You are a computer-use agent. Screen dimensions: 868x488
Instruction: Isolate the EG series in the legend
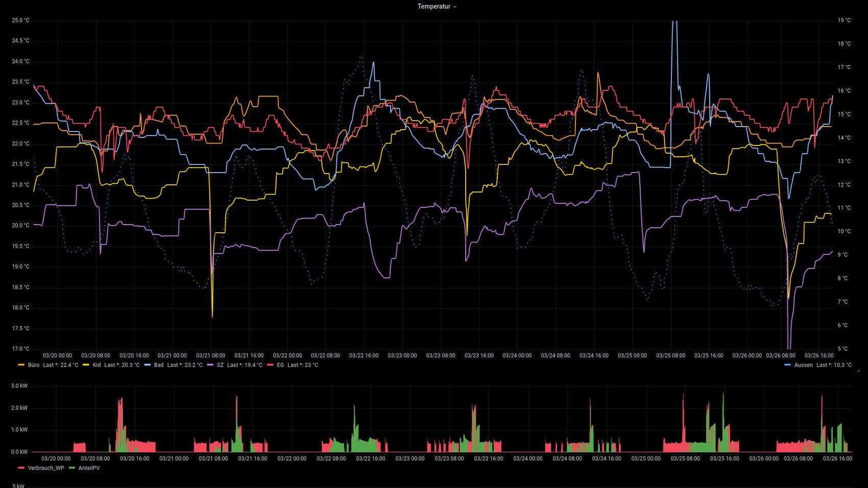280,365
